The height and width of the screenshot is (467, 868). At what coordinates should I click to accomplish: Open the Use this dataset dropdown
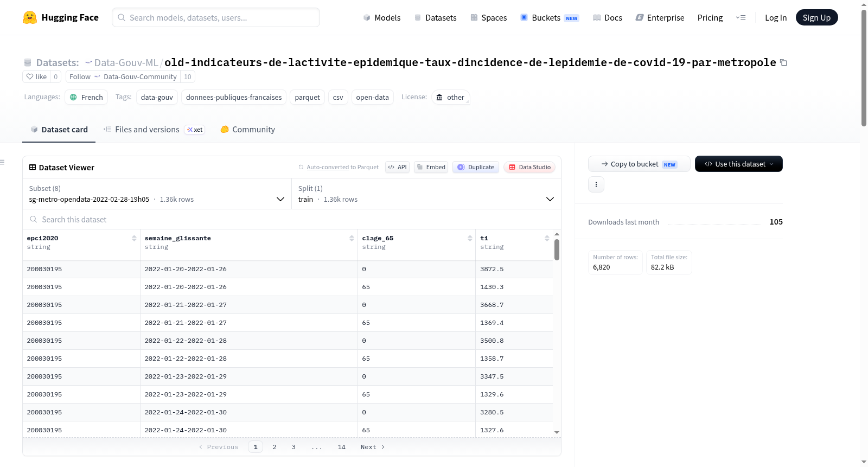(738, 164)
